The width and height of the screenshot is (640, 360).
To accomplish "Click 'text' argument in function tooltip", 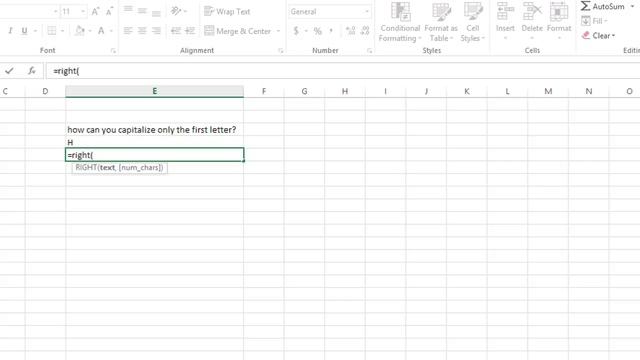I will pyautogui.click(x=107, y=167).
